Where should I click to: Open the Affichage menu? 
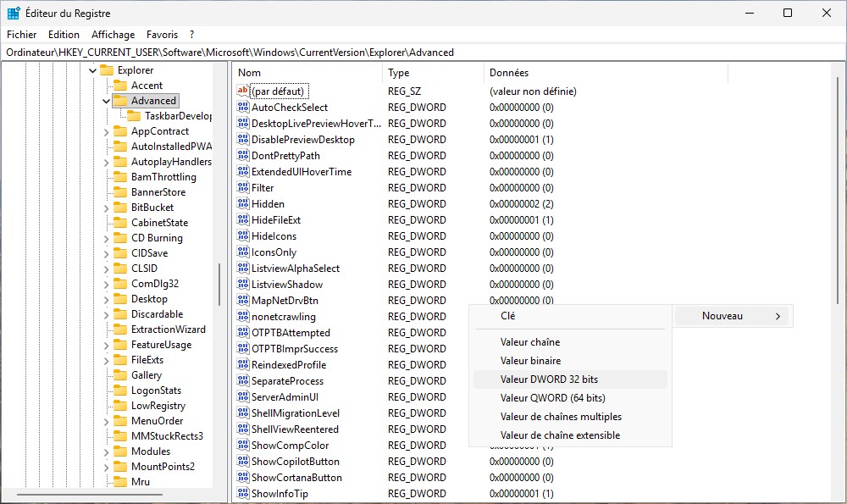tap(113, 35)
